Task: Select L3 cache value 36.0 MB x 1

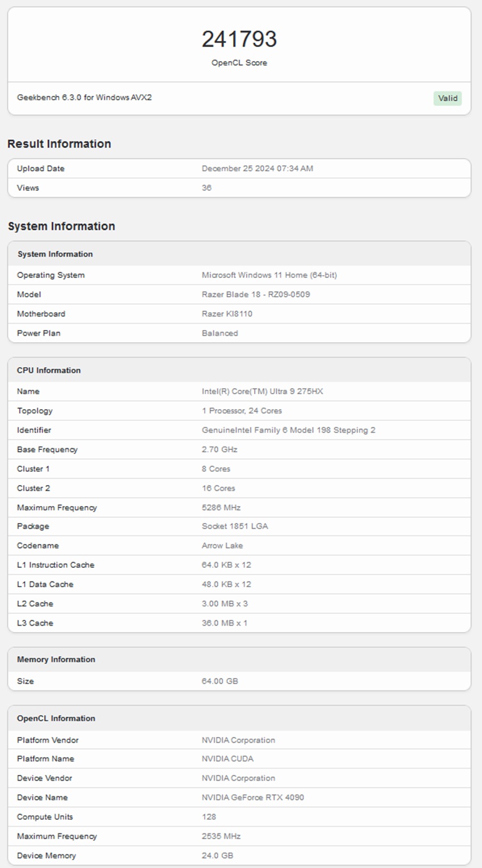Action: point(225,623)
